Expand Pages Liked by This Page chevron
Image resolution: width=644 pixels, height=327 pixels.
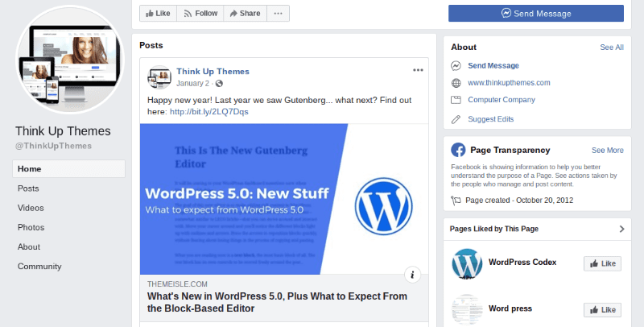click(x=621, y=229)
